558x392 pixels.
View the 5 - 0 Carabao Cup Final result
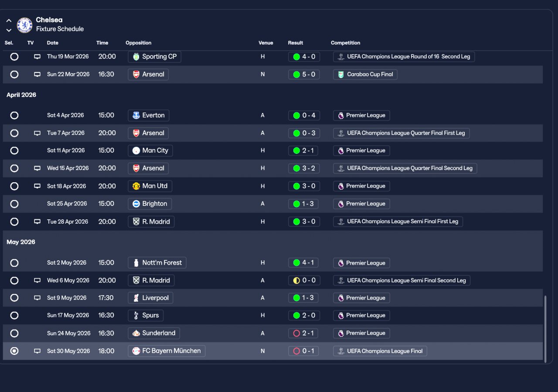pos(304,74)
